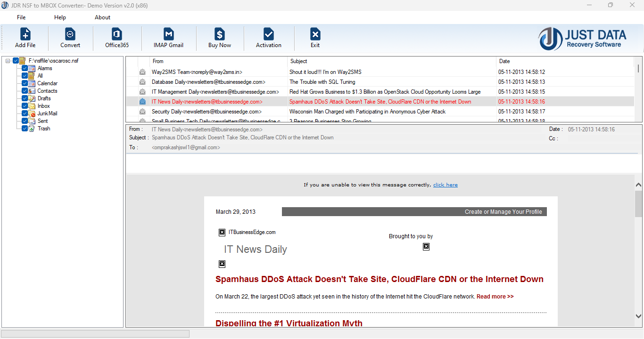Start conversion with the Convert icon
The image size is (644, 339).
pos(70,34)
